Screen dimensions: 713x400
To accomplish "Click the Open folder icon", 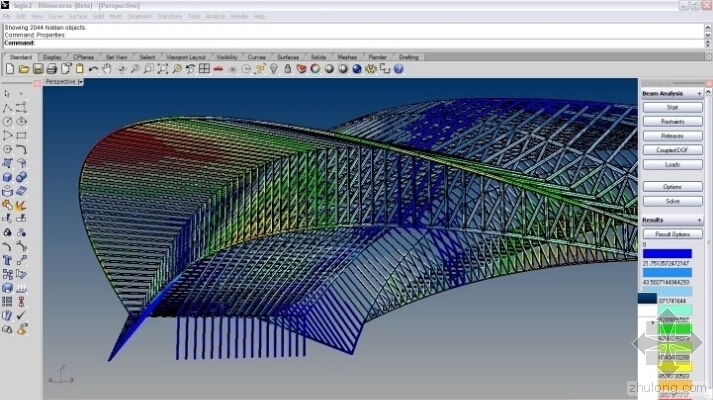I will click(x=24, y=69).
